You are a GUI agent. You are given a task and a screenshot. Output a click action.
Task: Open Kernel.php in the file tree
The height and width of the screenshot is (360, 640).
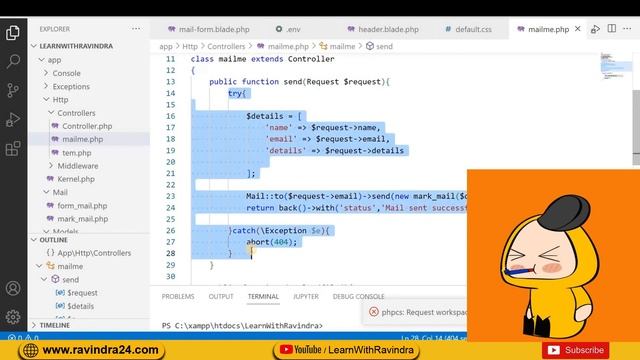point(76,179)
